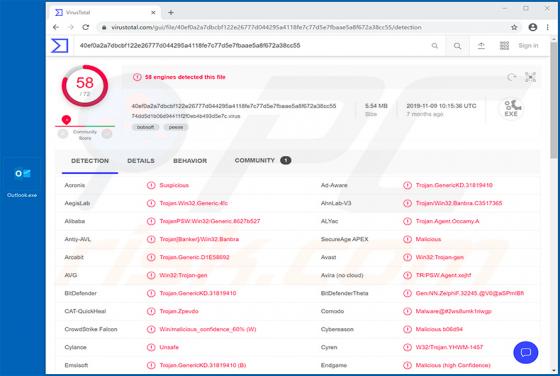Click community score upvote button
This screenshot has width=560, height=376.
(x=107, y=134)
